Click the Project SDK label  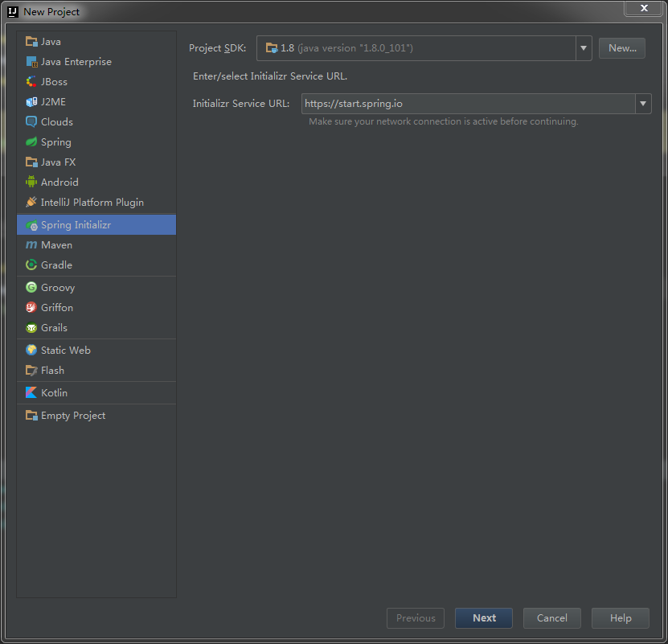point(217,48)
